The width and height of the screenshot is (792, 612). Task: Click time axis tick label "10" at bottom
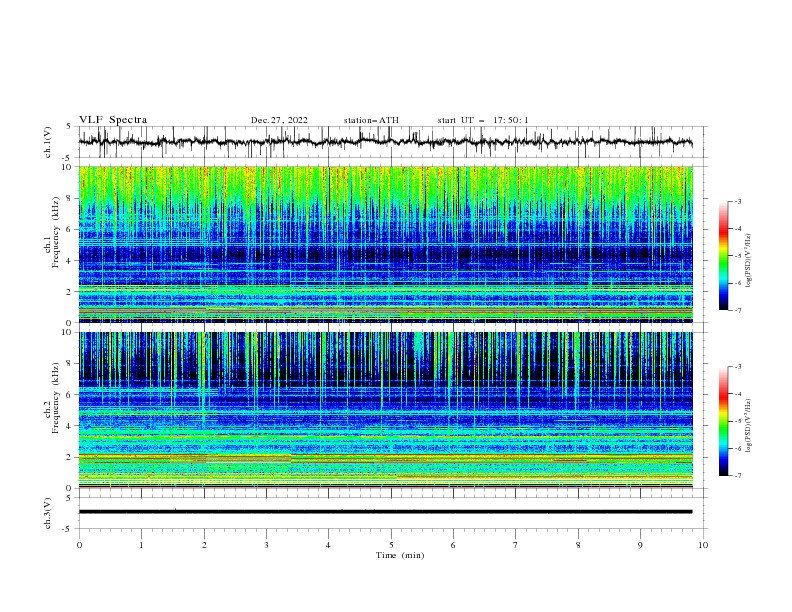coord(703,545)
